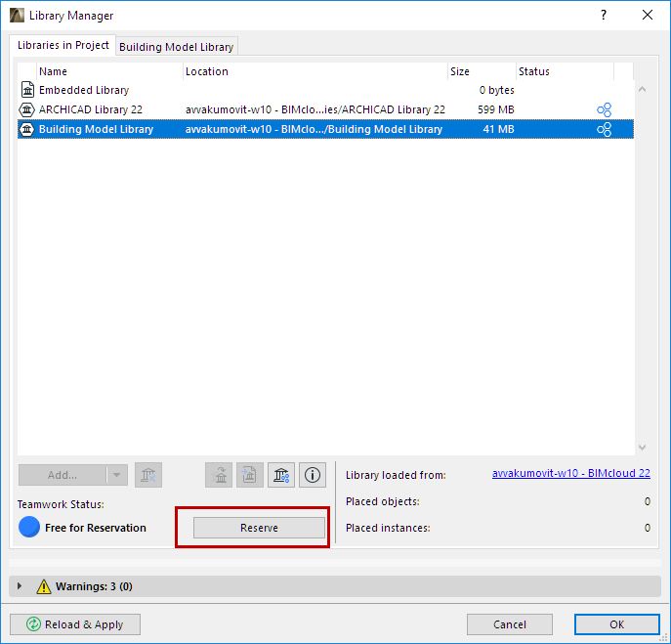The width and height of the screenshot is (671, 644).
Task: Click the 41 MB size cell
Action: (498, 129)
